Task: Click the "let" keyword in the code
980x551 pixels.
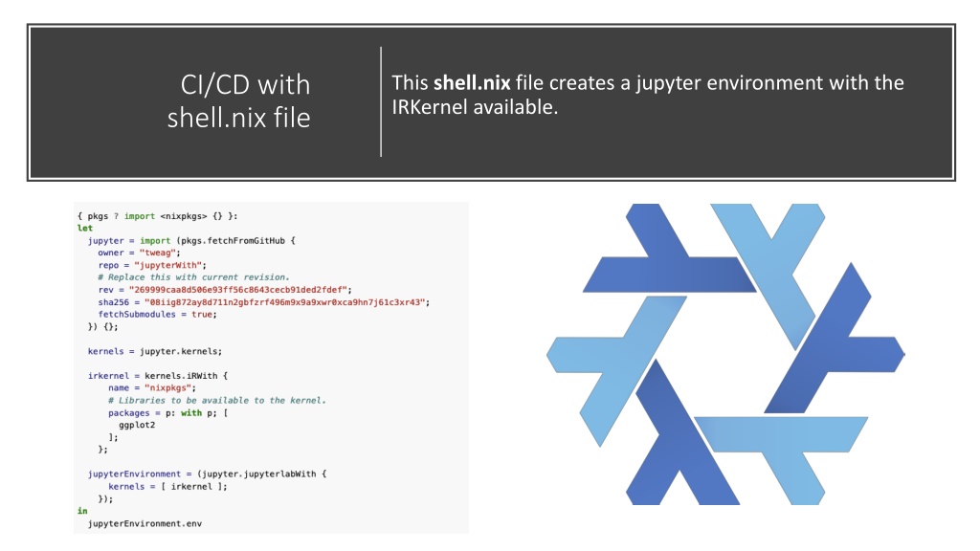Action: 85,228
